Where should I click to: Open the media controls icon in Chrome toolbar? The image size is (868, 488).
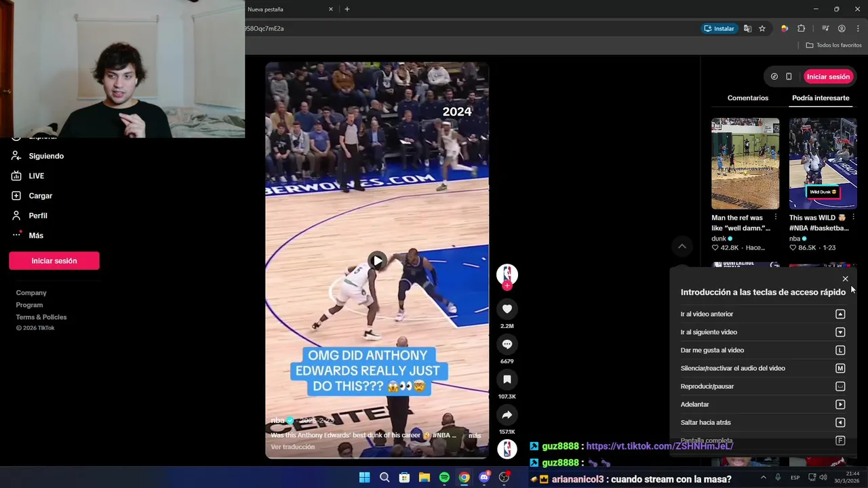pyautogui.click(x=825, y=28)
